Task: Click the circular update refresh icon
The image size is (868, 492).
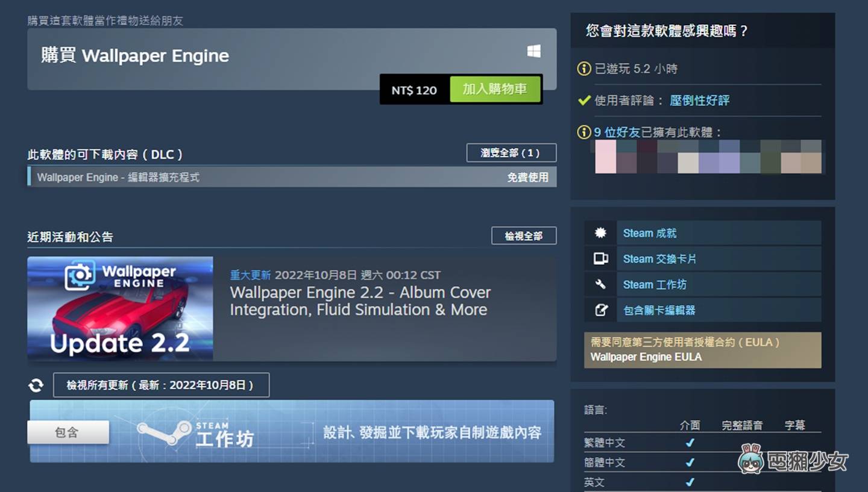Action: tap(36, 385)
